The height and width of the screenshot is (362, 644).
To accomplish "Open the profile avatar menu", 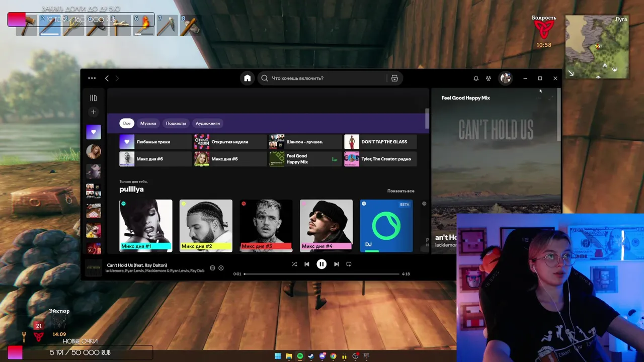I will pos(505,78).
